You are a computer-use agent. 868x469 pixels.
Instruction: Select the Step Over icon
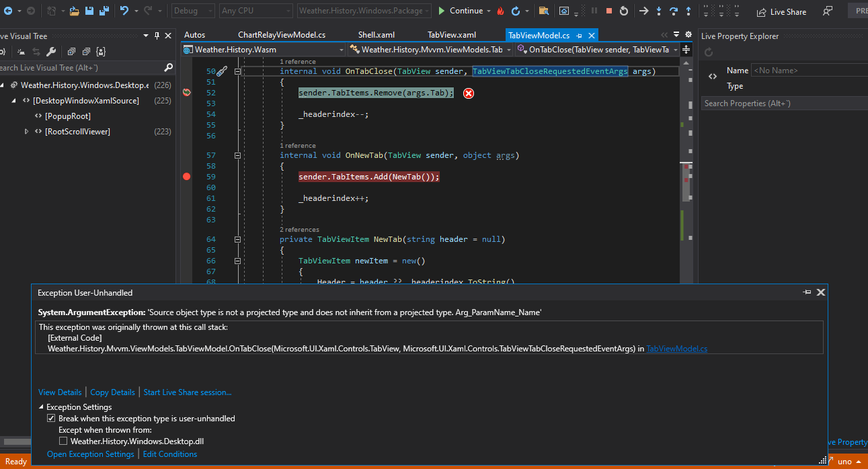pos(673,11)
